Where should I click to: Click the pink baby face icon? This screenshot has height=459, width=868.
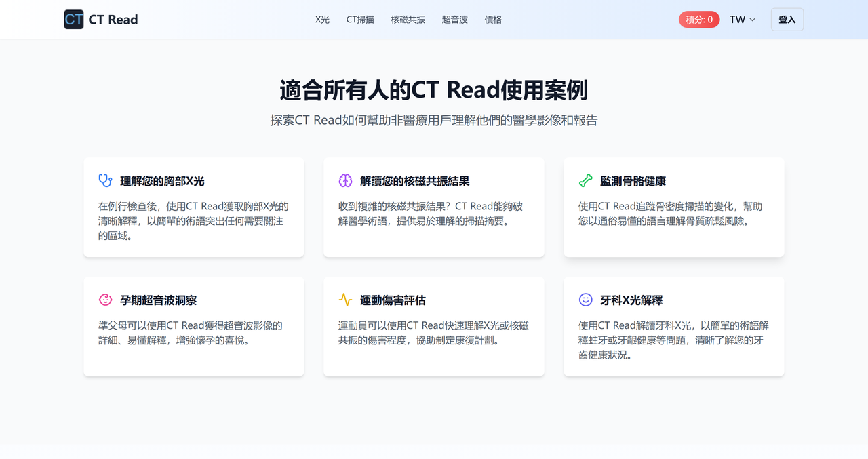(x=105, y=300)
